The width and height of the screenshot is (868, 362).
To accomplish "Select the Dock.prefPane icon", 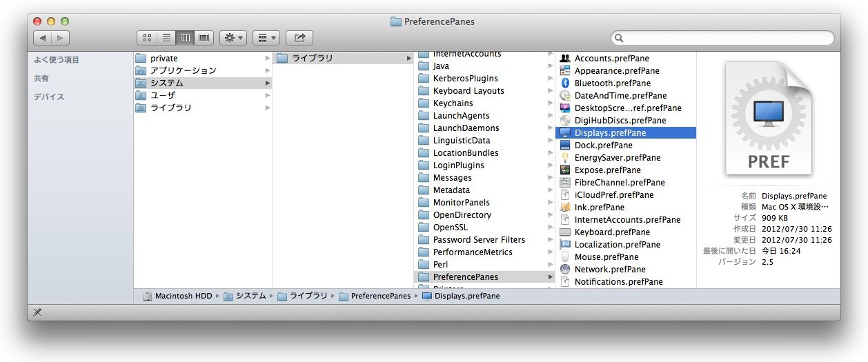I will coord(565,145).
